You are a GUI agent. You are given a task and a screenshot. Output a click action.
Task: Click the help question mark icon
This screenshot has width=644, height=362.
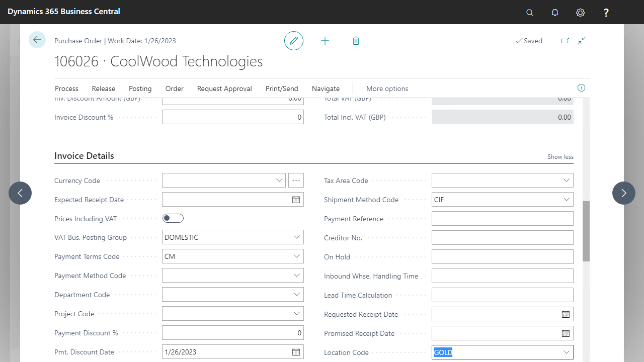(606, 13)
